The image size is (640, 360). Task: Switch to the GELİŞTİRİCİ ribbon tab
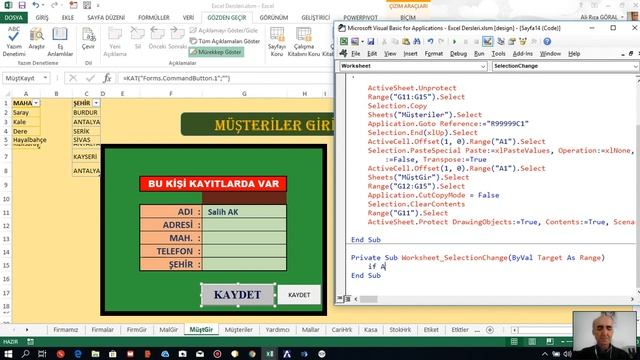coord(316,18)
